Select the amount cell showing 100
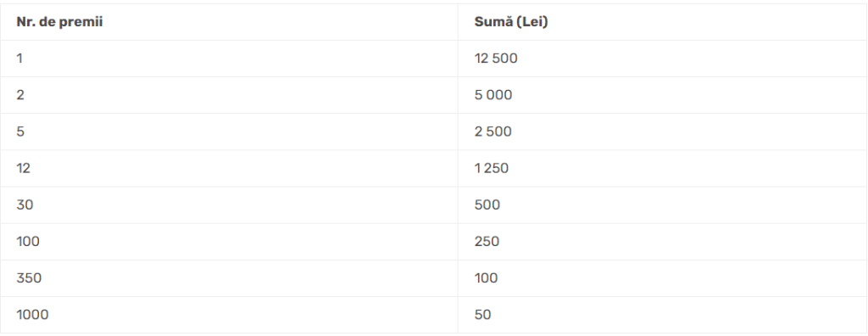 [x=663, y=277]
